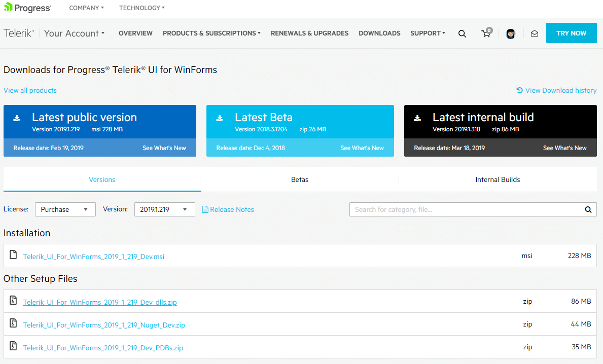Open the View all products link

pos(30,90)
